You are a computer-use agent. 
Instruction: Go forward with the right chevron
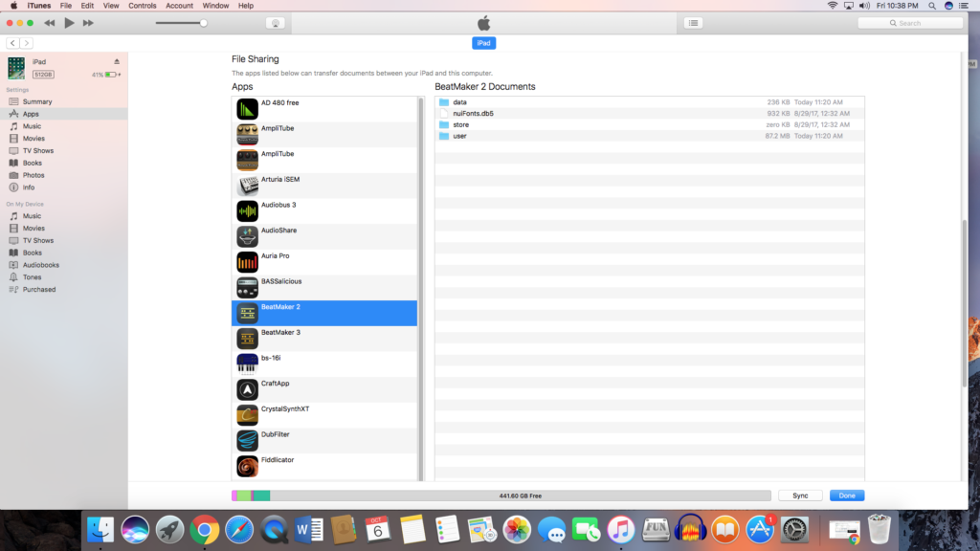(26, 43)
